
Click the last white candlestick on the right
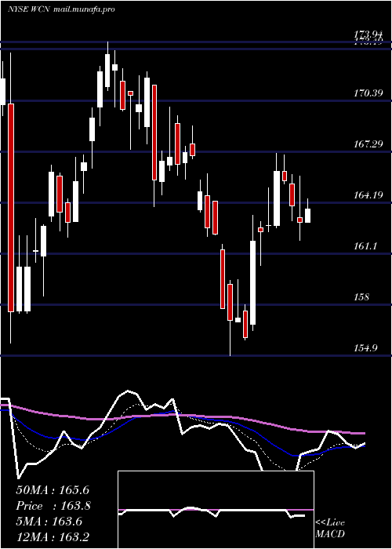(x=307, y=216)
